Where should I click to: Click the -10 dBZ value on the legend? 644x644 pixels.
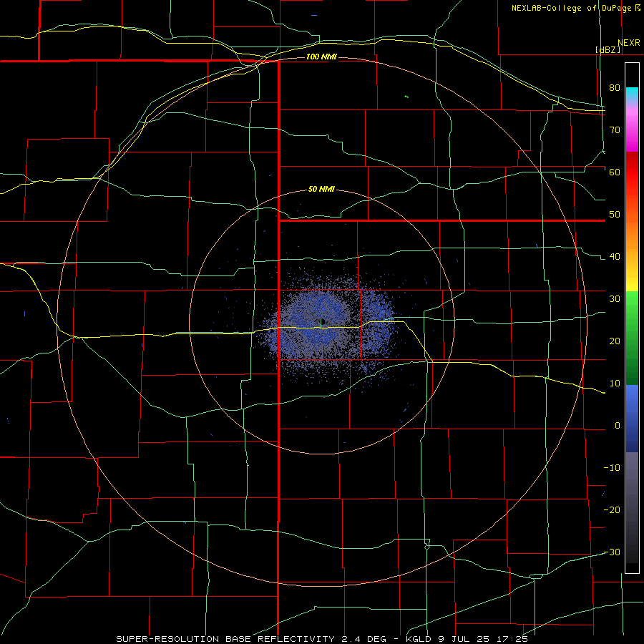pyautogui.click(x=612, y=468)
